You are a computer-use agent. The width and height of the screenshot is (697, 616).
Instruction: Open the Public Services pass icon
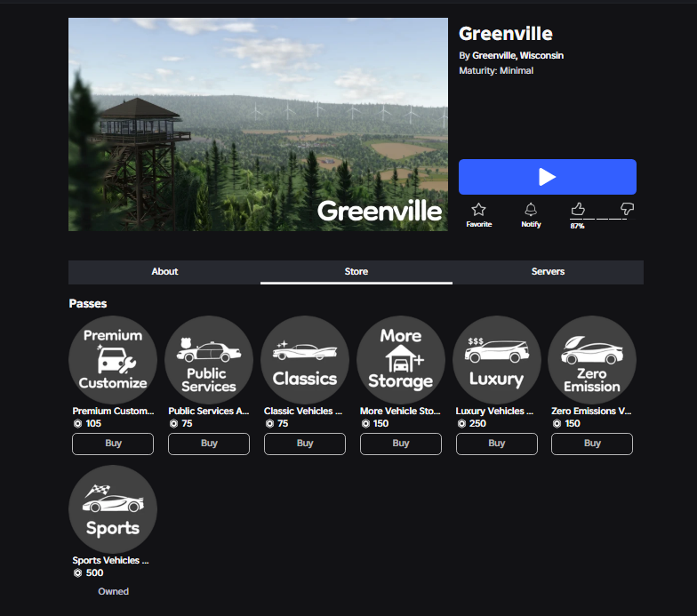[x=208, y=359]
